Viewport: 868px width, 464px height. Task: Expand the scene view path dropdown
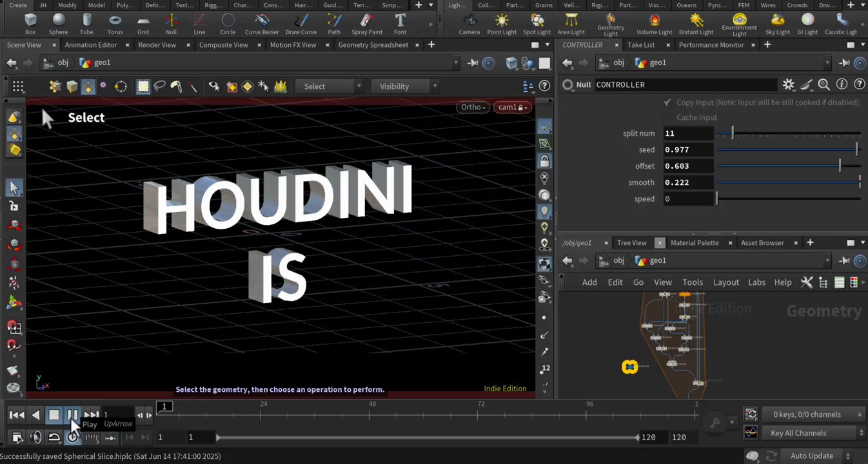pos(456,63)
